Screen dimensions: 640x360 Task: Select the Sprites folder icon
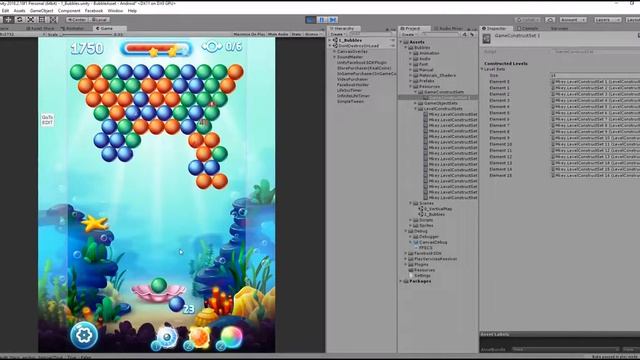pyautogui.click(x=416, y=225)
